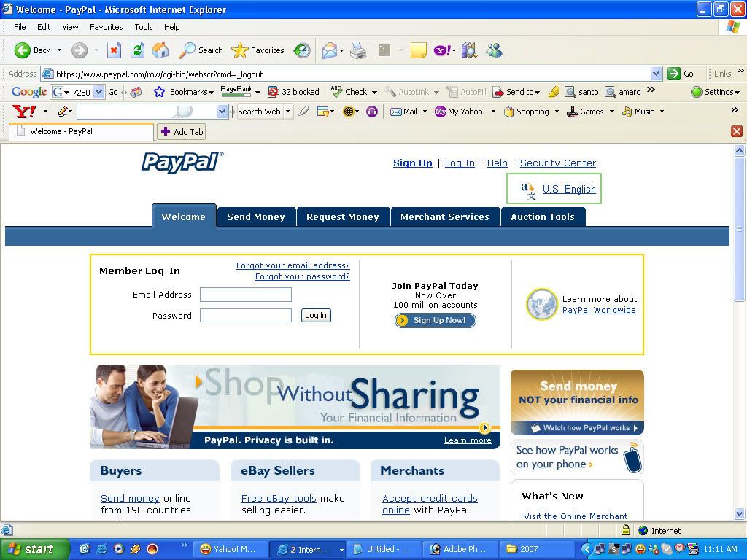Image resolution: width=747 pixels, height=560 pixels.
Task: Open the History toolbar icon
Action: [302, 50]
